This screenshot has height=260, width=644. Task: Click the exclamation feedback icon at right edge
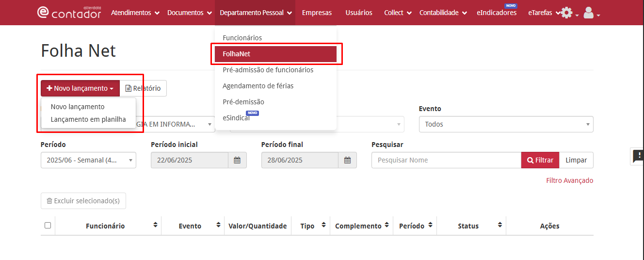(x=638, y=156)
